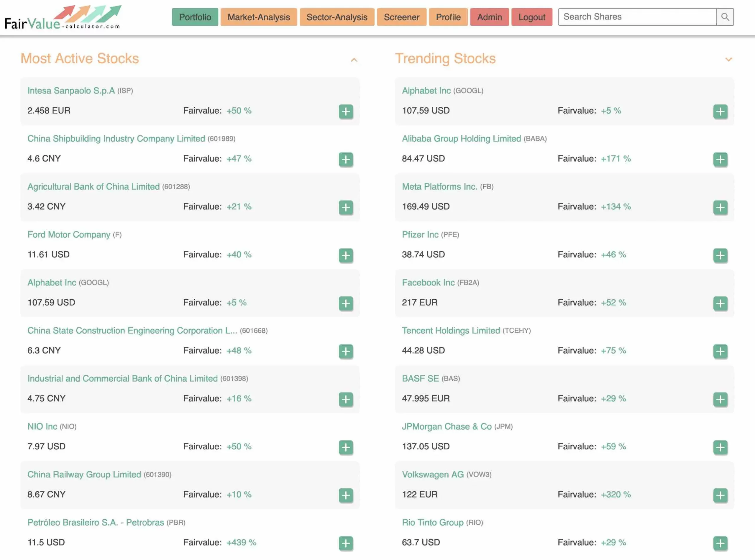The height and width of the screenshot is (560, 755).
Task: Click the + icon for Petróleo Brasileiro Petrobras
Action: point(345,542)
